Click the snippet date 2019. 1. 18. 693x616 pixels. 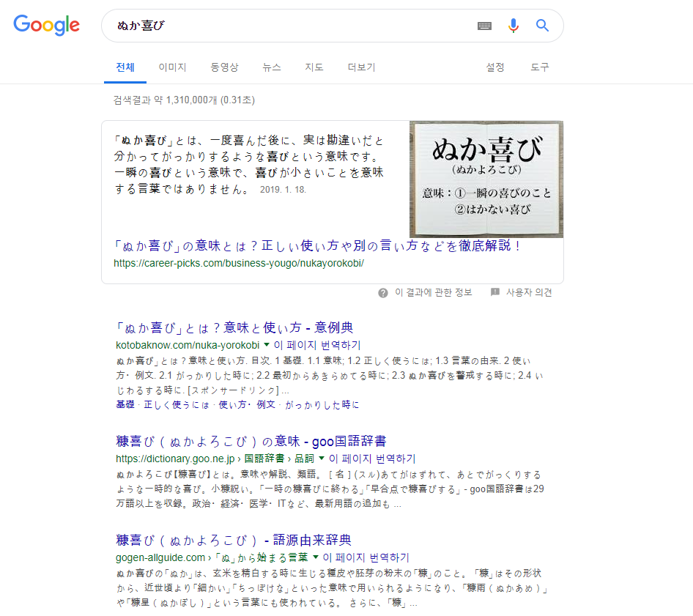[283, 190]
